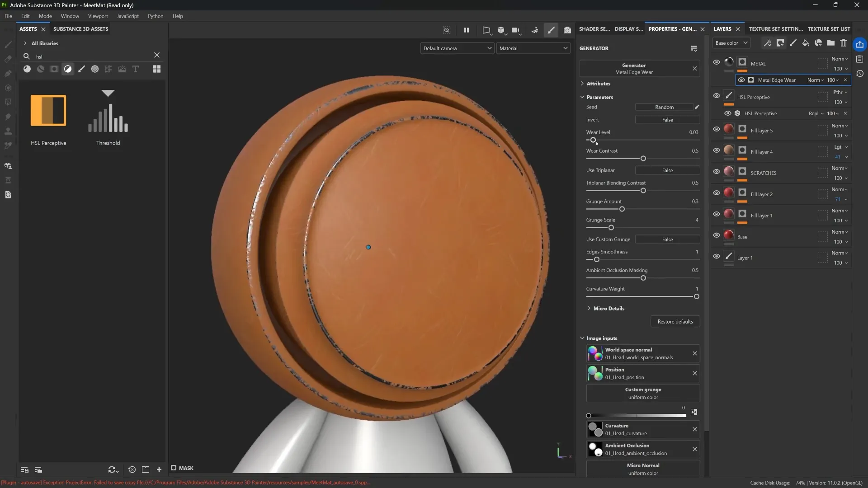This screenshot has width=868, height=488.
Task: Adjust the Curvature Weight slider handle
Action: 696,297
